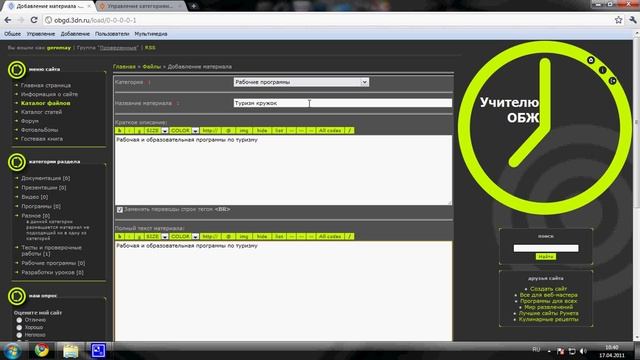
Task: Apply italic in brief description toolbar
Action: tap(129, 131)
